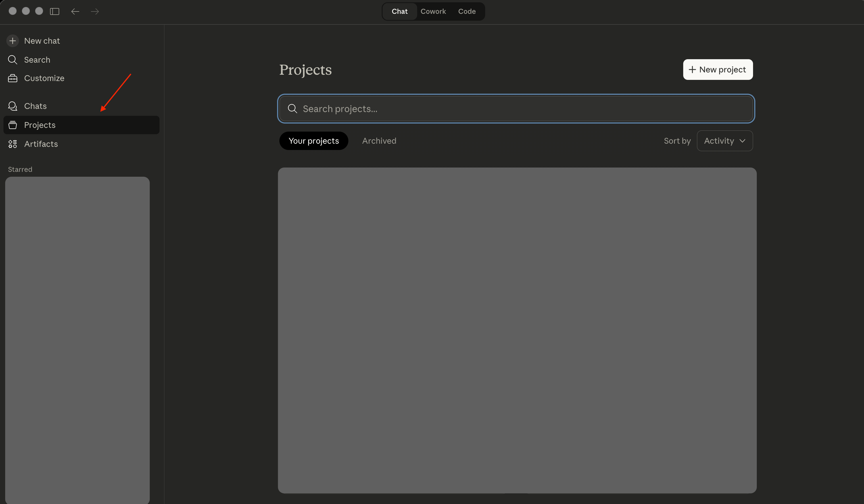Screen dimensions: 864x504
Task: Go back with the left arrow
Action: 75,11
